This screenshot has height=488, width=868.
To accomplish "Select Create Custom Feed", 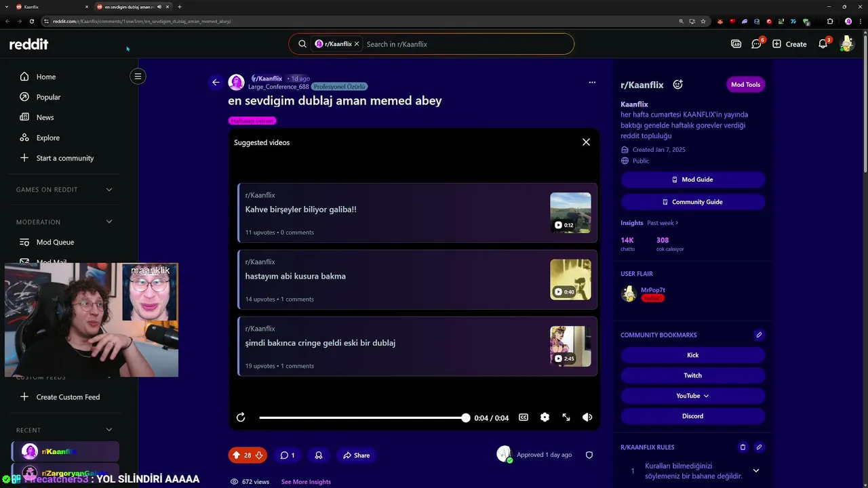I will [69, 397].
